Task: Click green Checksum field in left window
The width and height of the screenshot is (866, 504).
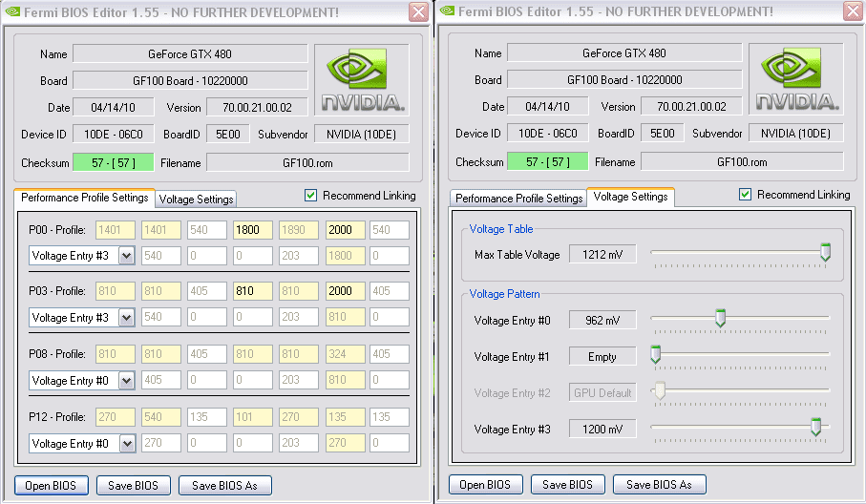Action: point(114,162)
